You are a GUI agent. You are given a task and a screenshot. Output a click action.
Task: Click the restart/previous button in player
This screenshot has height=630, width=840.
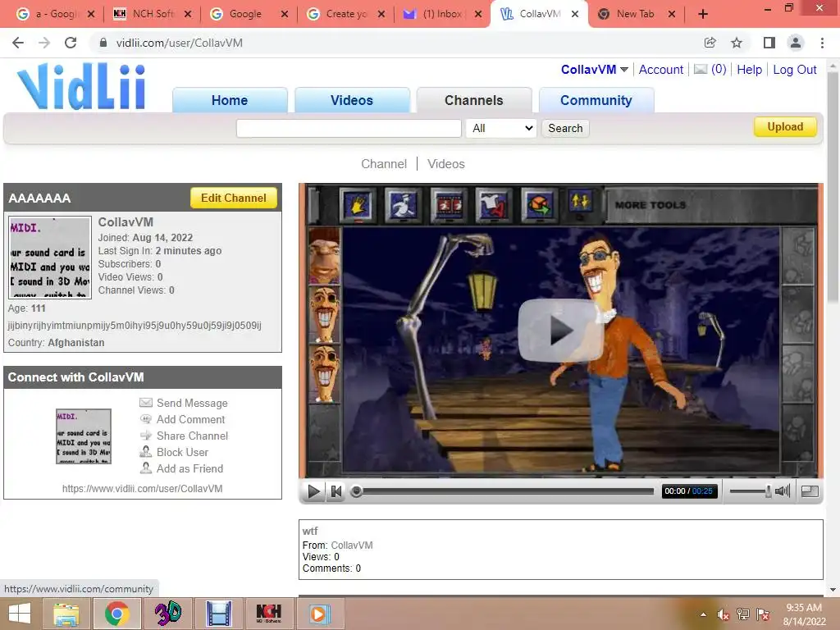point(336,491)
